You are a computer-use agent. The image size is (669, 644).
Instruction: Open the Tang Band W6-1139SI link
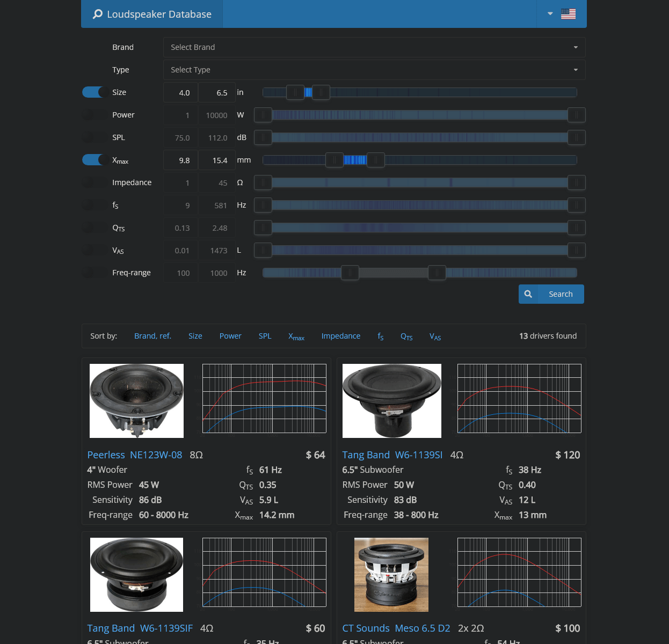392,455
